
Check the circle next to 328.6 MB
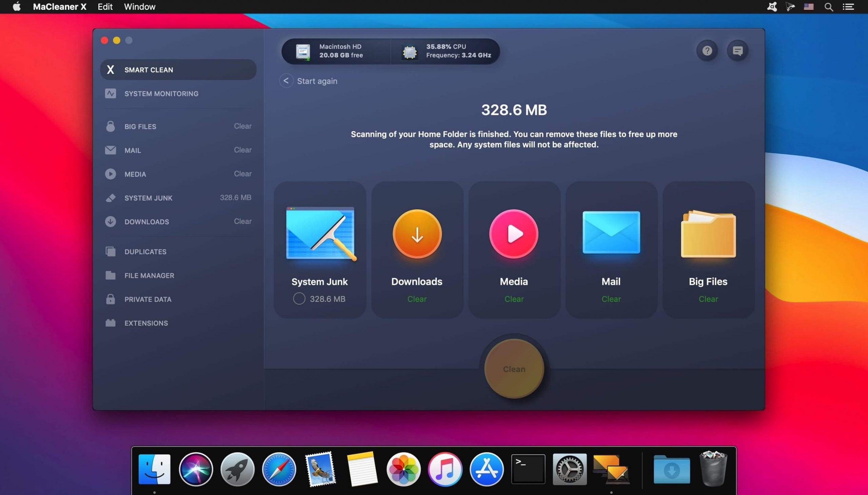click(299, 298)
